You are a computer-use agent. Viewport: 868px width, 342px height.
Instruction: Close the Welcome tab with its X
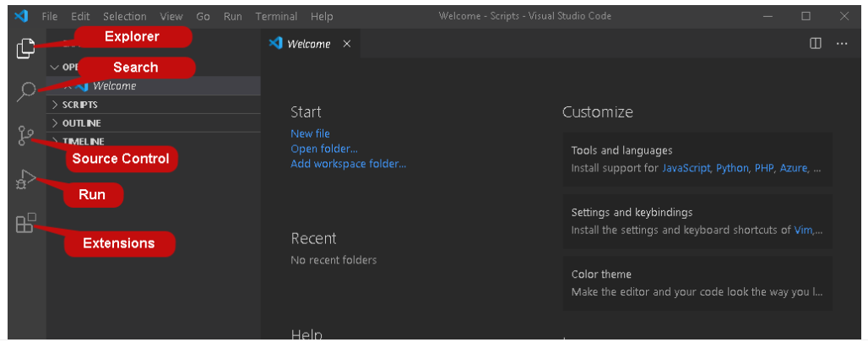[x=346, y=44]
